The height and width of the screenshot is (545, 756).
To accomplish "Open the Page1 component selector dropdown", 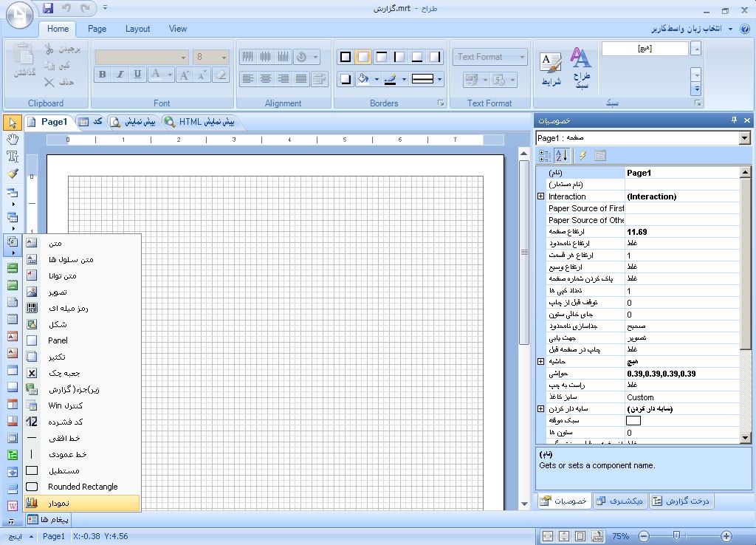I will pyautogui.click(x=744, y=138).
